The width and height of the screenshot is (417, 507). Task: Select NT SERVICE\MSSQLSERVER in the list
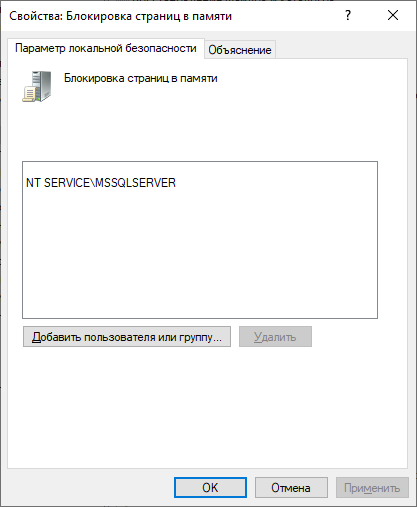pyautogui.click(x=101, y=183)
